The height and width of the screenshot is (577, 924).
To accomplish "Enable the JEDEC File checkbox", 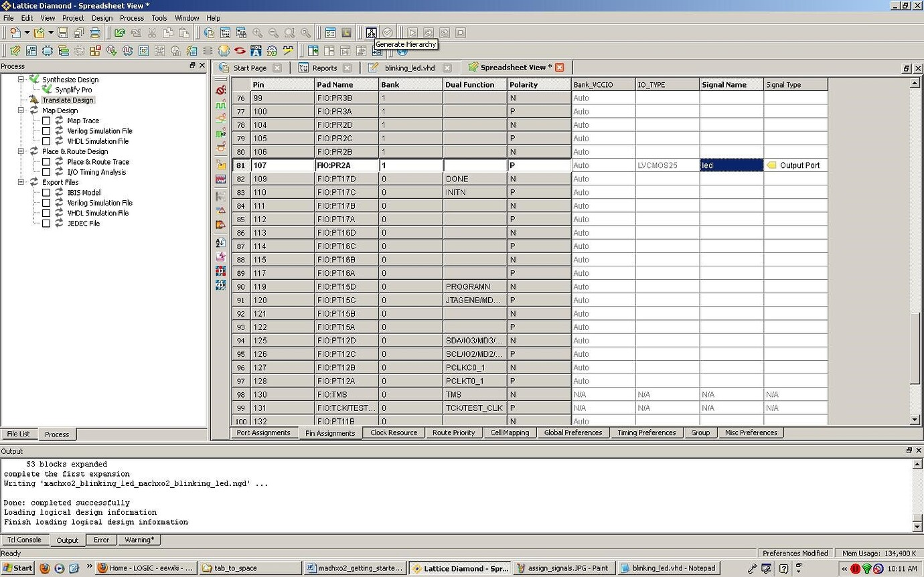I will (46, 224).
